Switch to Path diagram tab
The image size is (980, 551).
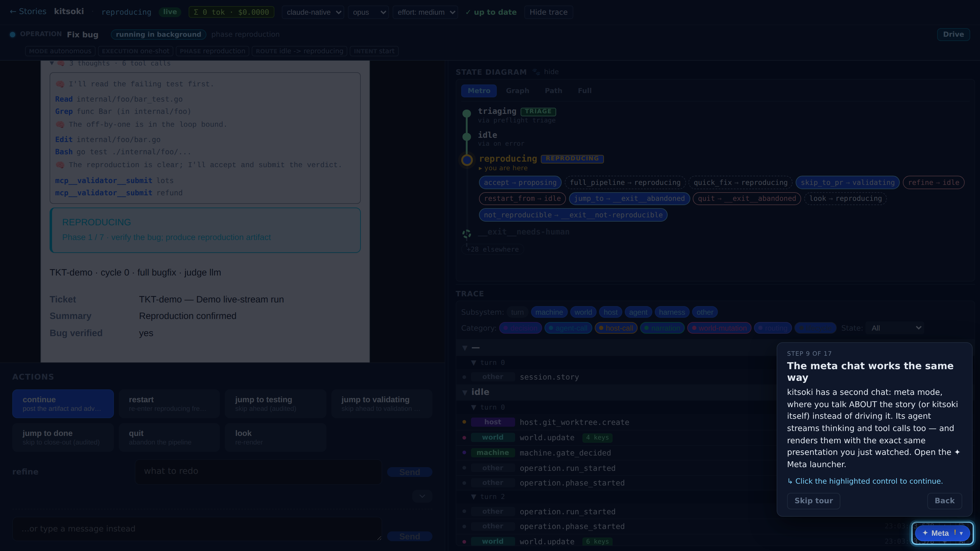(x=553, y=91)
